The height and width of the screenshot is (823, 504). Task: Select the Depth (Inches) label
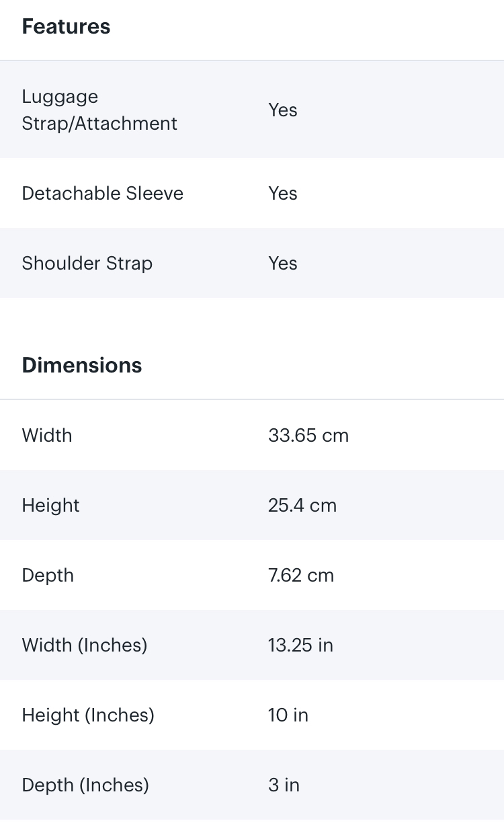[85, 785]
